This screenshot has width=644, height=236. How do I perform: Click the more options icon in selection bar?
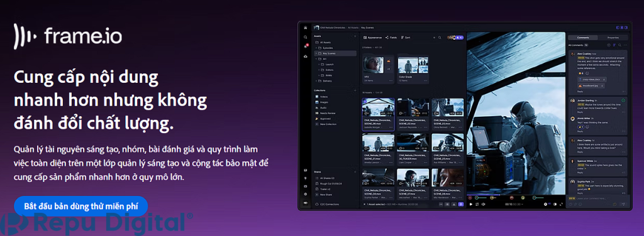click(440, 204)
